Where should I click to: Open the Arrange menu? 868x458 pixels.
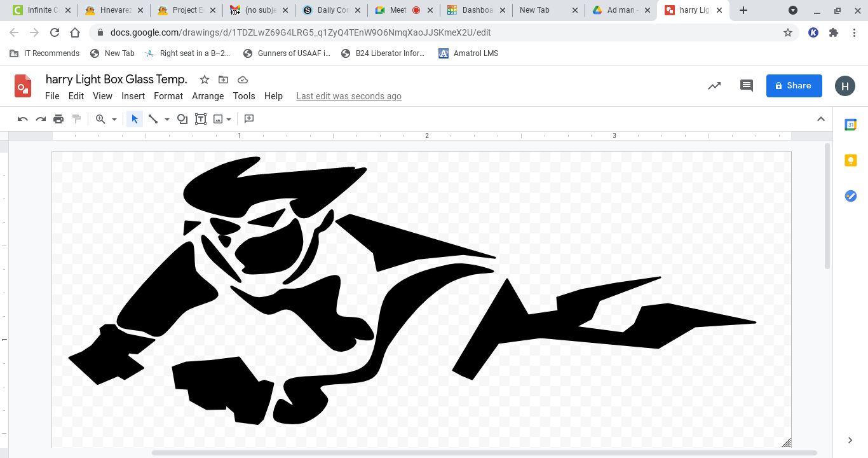coord(208,96)
